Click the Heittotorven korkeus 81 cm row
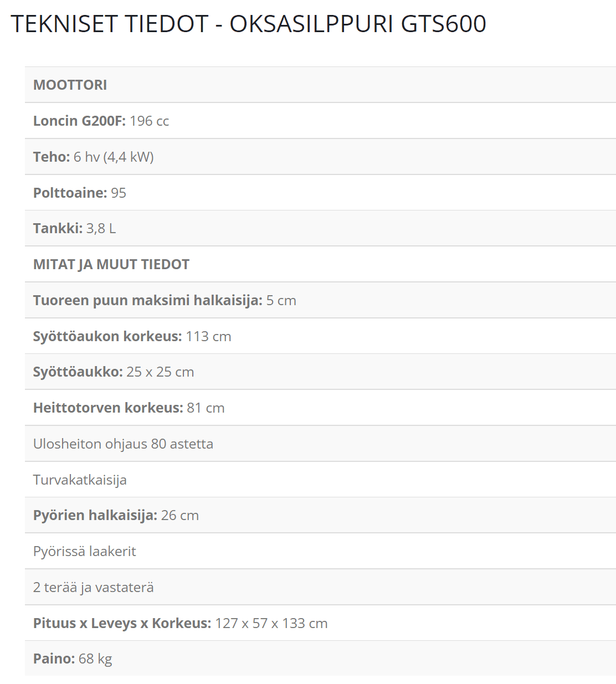 coord(129,408)
